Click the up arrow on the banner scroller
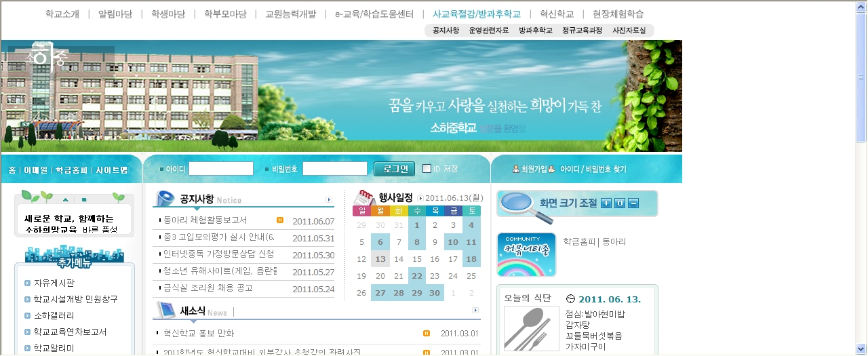 pyautogui.click(x=66, y=200)
